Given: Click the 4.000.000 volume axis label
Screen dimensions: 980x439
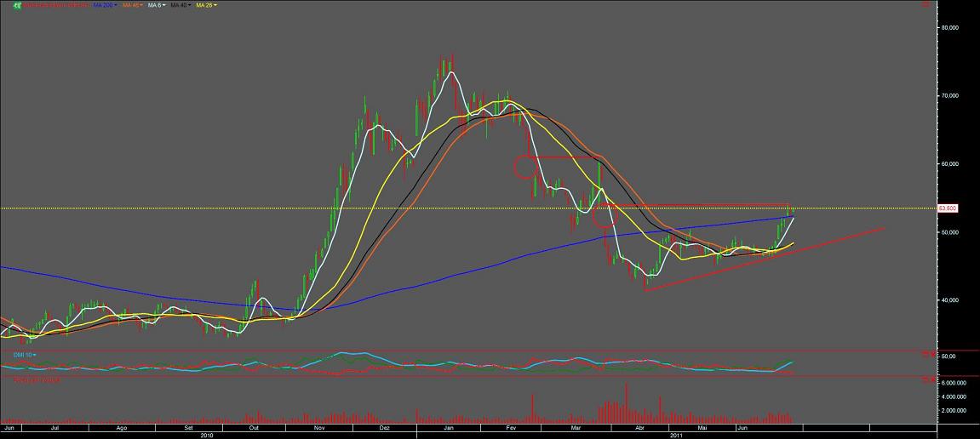Looking at the screenshot, I should 952,396.
